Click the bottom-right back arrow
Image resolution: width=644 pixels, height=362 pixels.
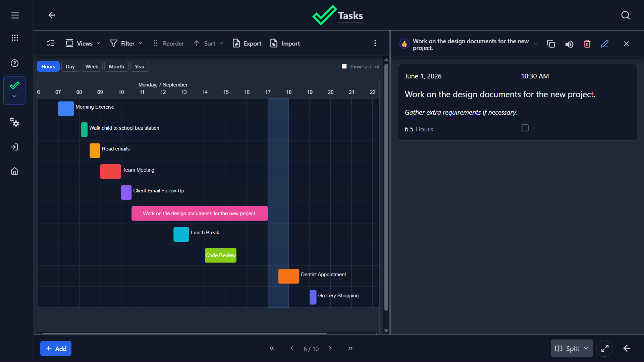(627, 349)
